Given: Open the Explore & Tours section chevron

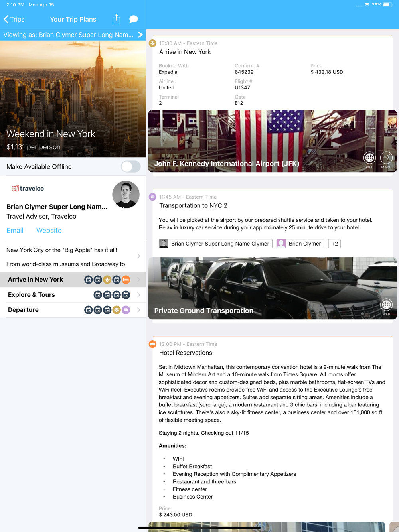Looking at the screenshot, I should click(x=138, y=295).
